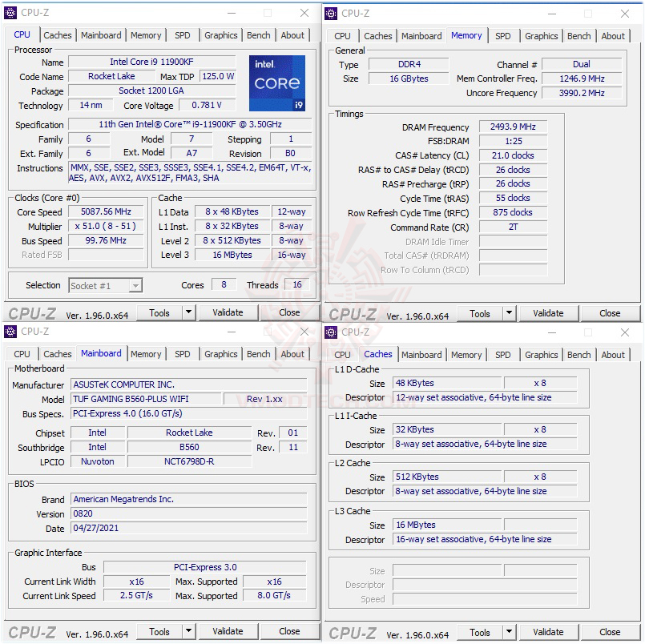The height and width of the screenshot is (644, 645).
Task: Expand the Tools arrow in the Caches window
Action: [509, 632]
